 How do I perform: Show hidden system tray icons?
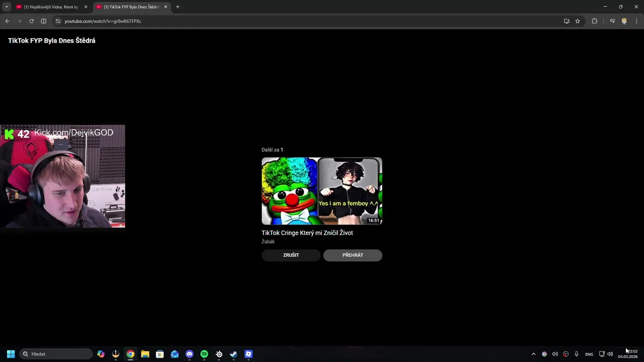pyautogui.click(x=533, y=354)
